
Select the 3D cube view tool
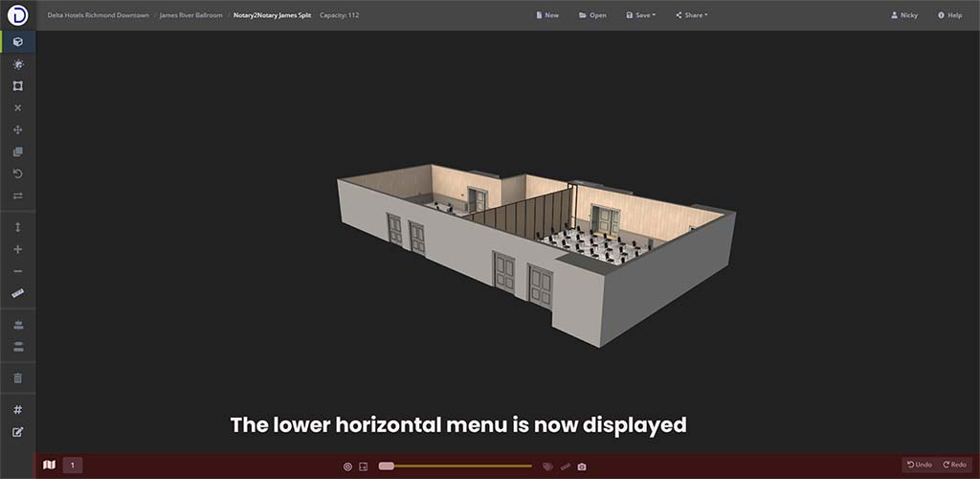[18, 42]
